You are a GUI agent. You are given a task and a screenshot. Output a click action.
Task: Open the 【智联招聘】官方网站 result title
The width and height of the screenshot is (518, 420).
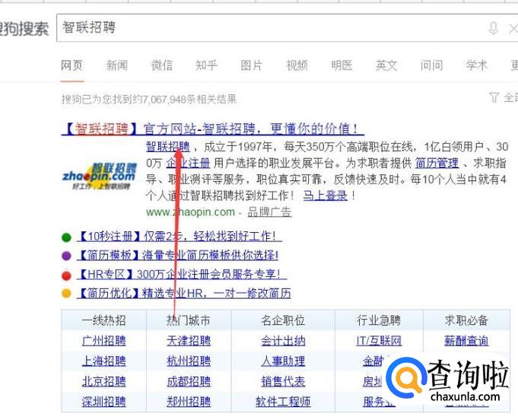pyautogui.click(x=213, y=129)
